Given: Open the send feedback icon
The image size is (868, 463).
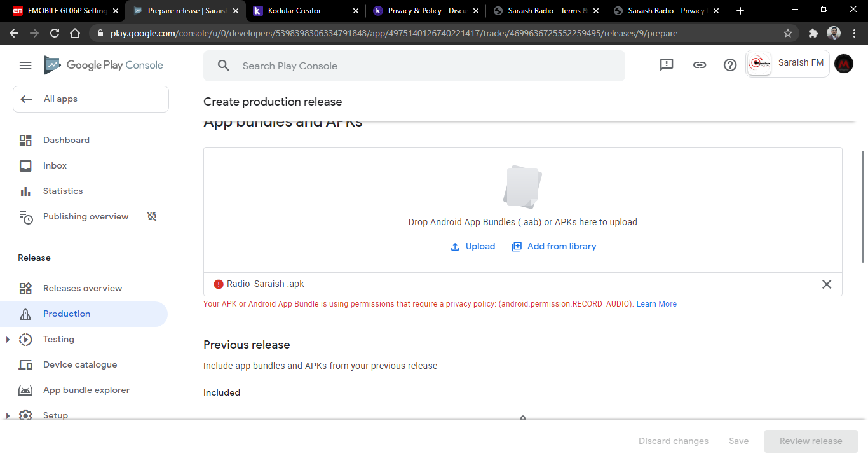Looking at the screenshot, I should [667, 65].
